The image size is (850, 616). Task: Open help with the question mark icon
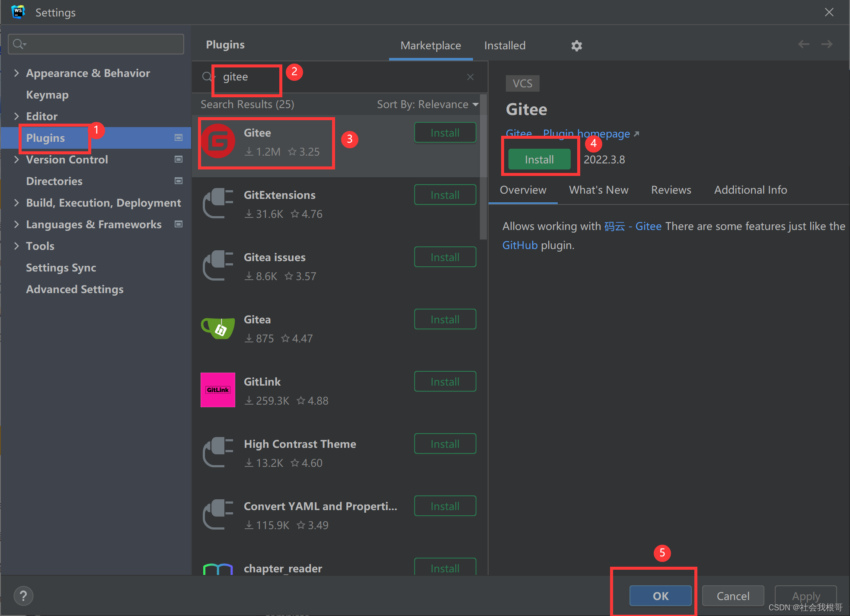(x=23, y=596)
